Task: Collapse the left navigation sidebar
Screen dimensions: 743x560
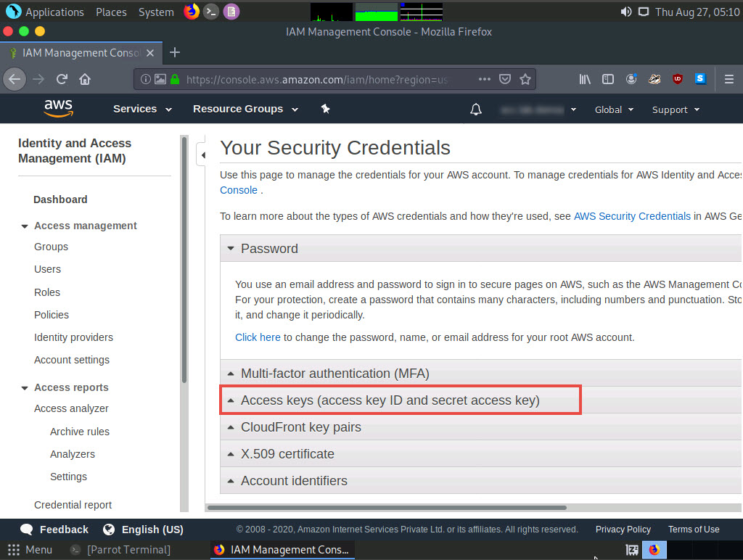Action: tap(203, 155)
